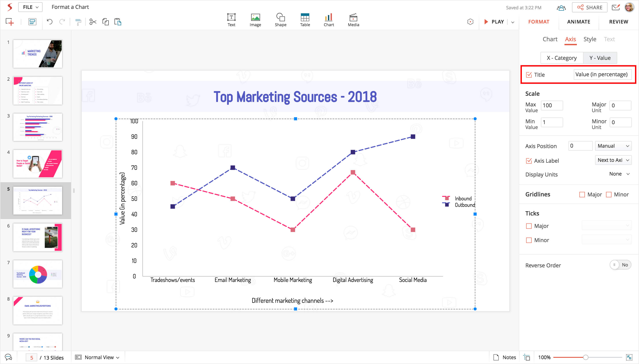Select slide 7 pie chart thumbnail

(x=37, y=274)
